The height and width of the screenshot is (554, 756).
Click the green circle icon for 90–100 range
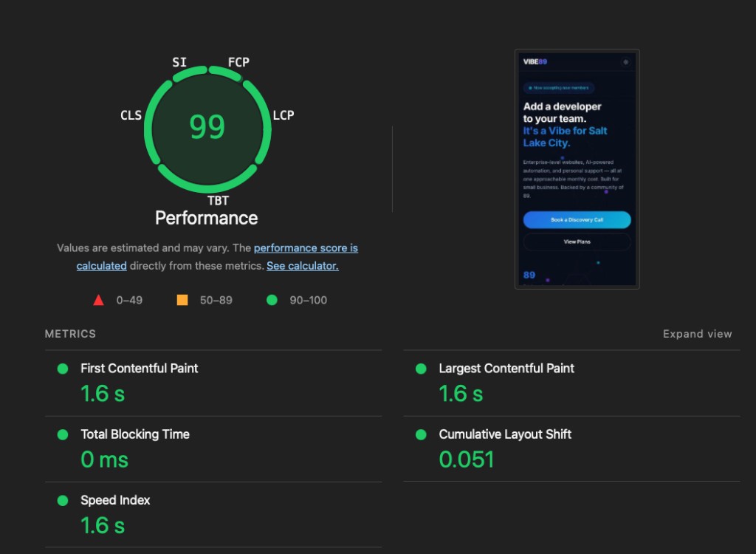[x=271, y=300]
